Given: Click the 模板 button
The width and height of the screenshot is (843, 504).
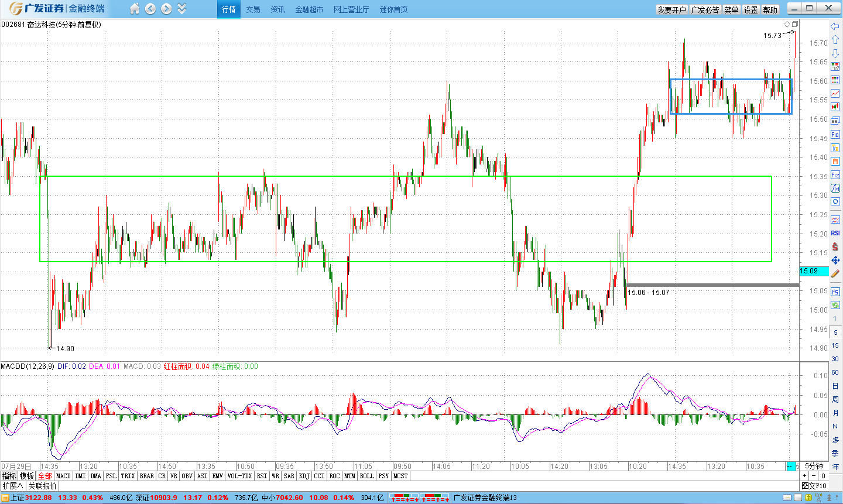Looking at the screenshot, I should point(27,476).
